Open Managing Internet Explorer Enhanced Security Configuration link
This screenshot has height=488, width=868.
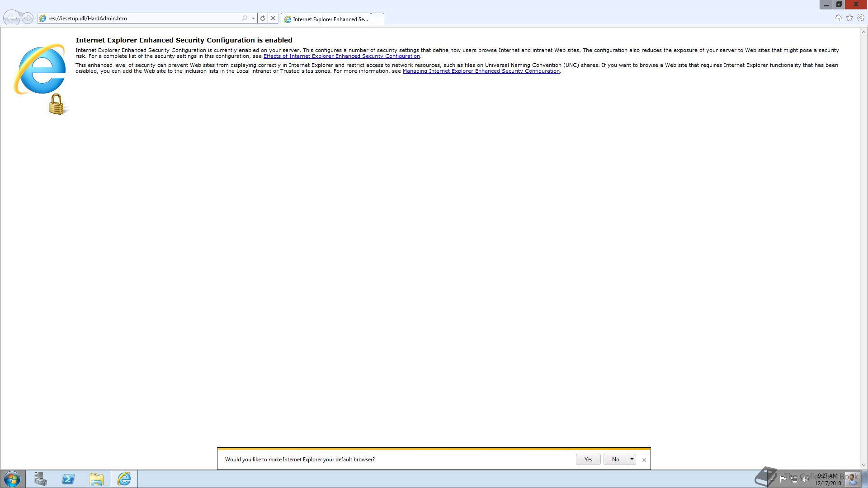[x=481, y=71]
